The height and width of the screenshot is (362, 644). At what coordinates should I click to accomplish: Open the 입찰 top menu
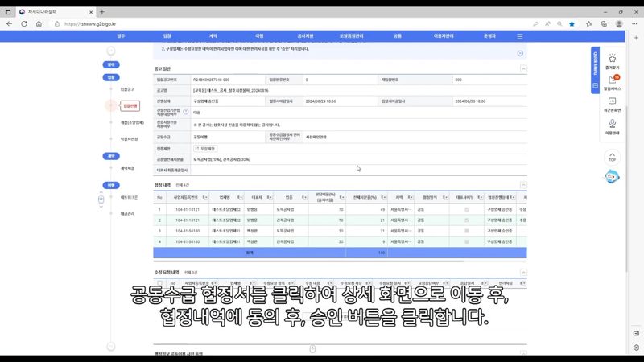click(167, 36)
